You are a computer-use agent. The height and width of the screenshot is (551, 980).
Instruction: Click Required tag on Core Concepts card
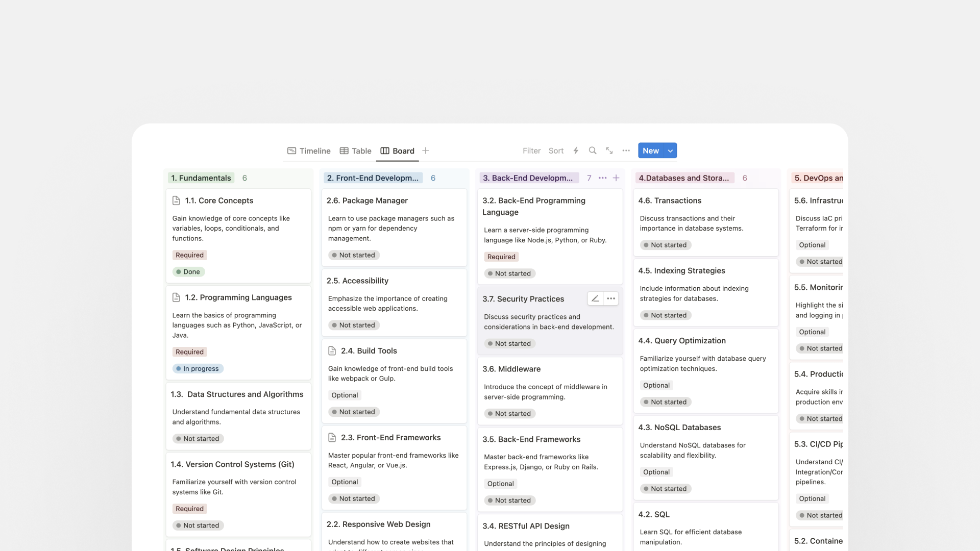coord(189,255)
